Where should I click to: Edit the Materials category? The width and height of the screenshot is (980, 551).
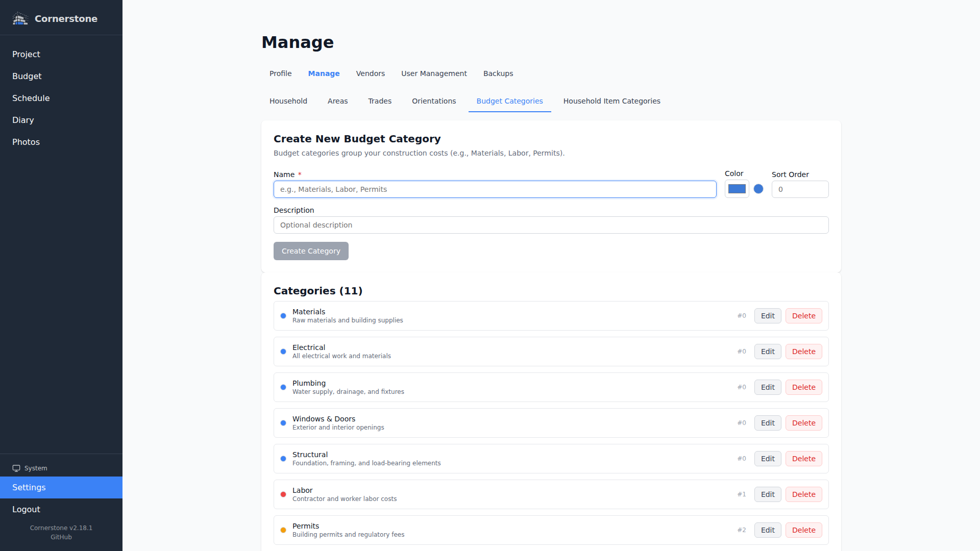point(768,316)
